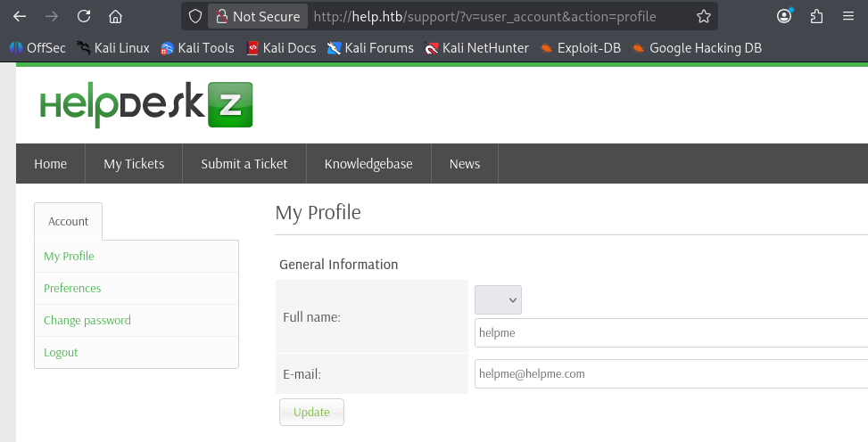
Task: Reload the page with the refresh icon
Action: pyautogui.click(x=83, y=16)
